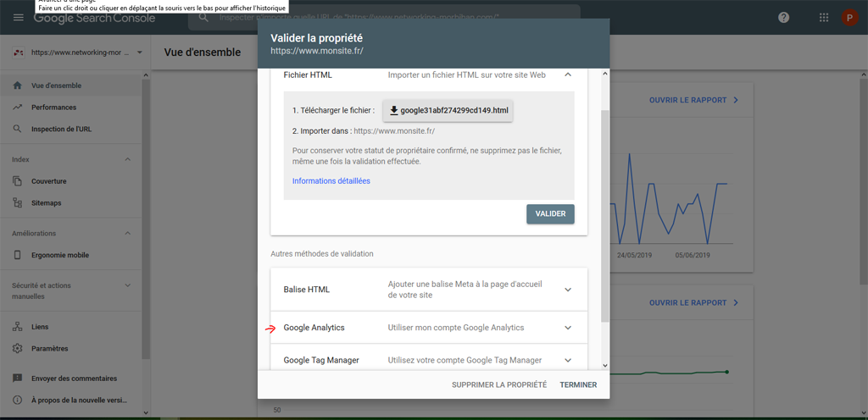Click the home icon for Vue d'ensemble
Image resolution: width=868 pixels, height=420 pixels.
(17, 86)
